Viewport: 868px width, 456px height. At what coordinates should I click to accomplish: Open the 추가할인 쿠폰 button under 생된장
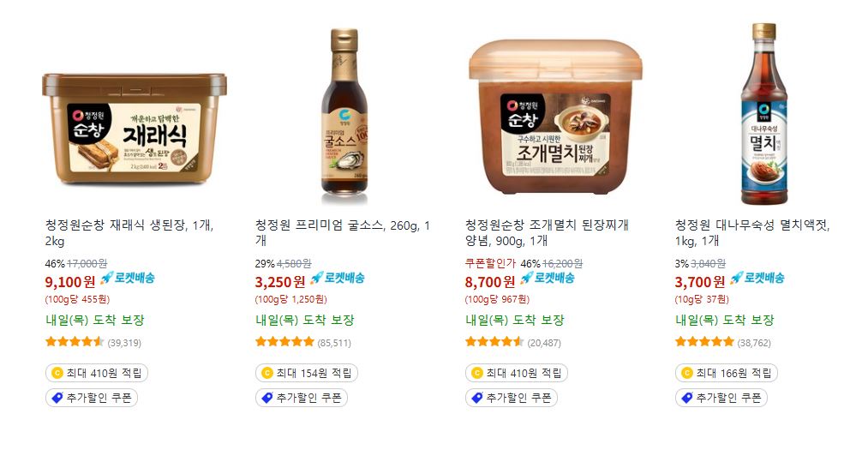coord(92,398)
